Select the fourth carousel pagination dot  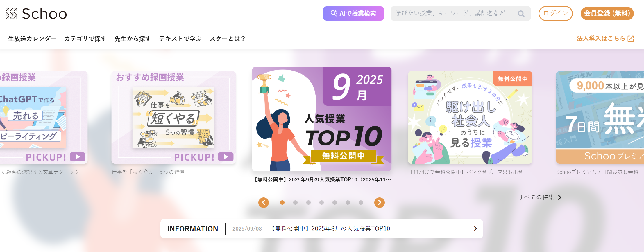(321, 203)
